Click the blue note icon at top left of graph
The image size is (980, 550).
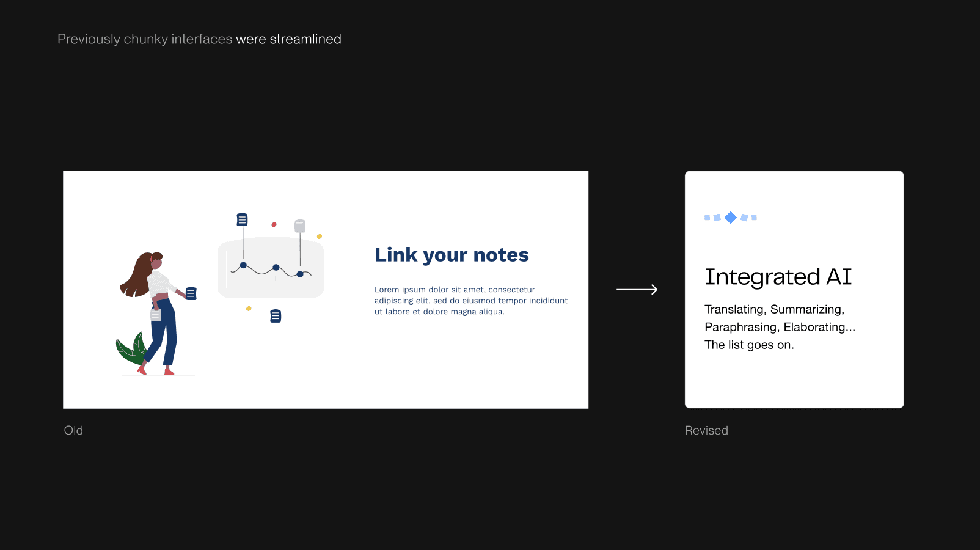(243, 219)
